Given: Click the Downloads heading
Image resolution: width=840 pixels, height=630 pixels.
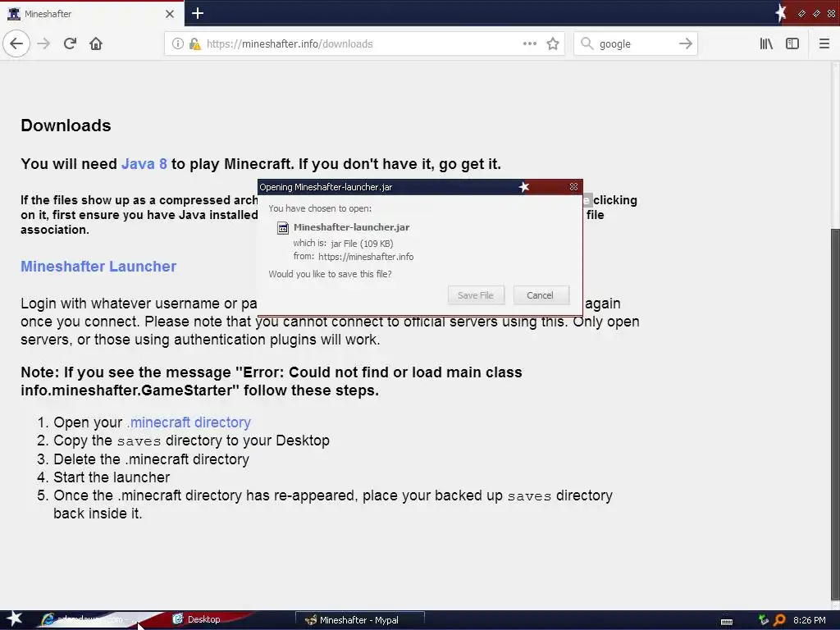Looking at the screenshot, I should point(66,126).
